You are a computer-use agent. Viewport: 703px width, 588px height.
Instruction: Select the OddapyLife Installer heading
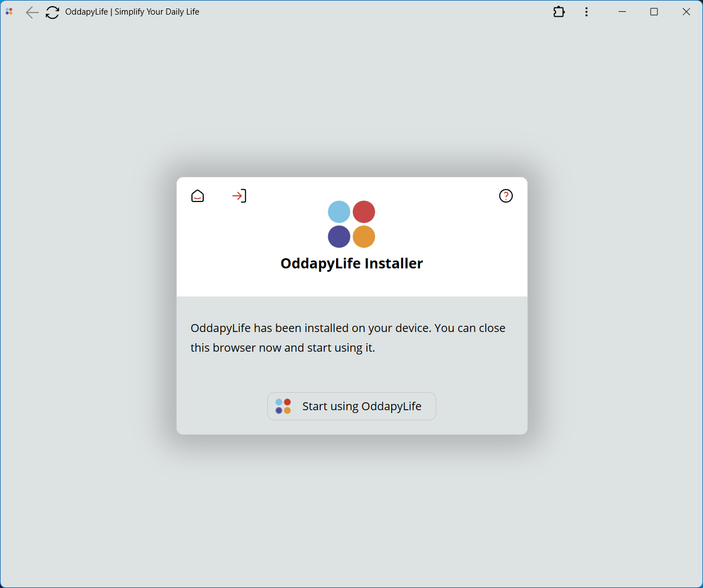tap(351, 263)
